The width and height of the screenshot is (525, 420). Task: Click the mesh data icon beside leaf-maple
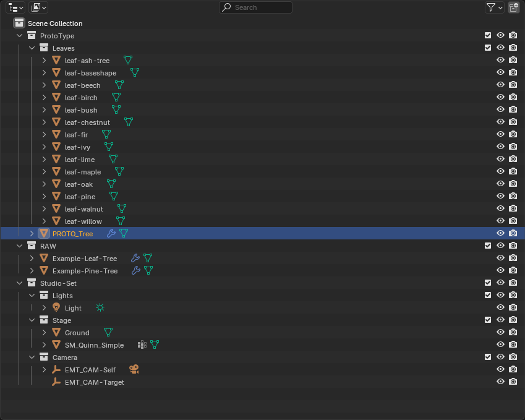(119, 171)
